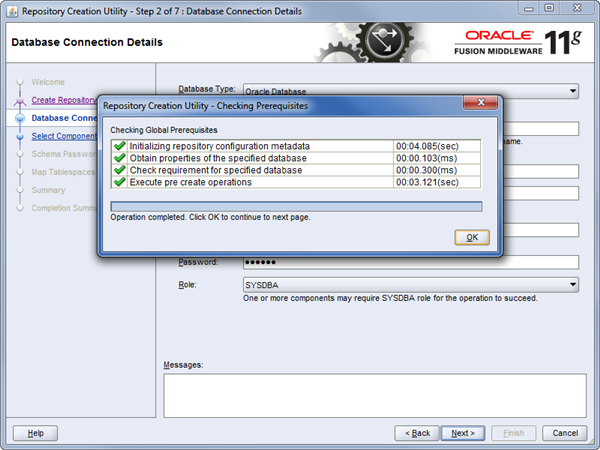Click the Java icon in the title bar
The image size is (600, 450).
click(12, 11)
